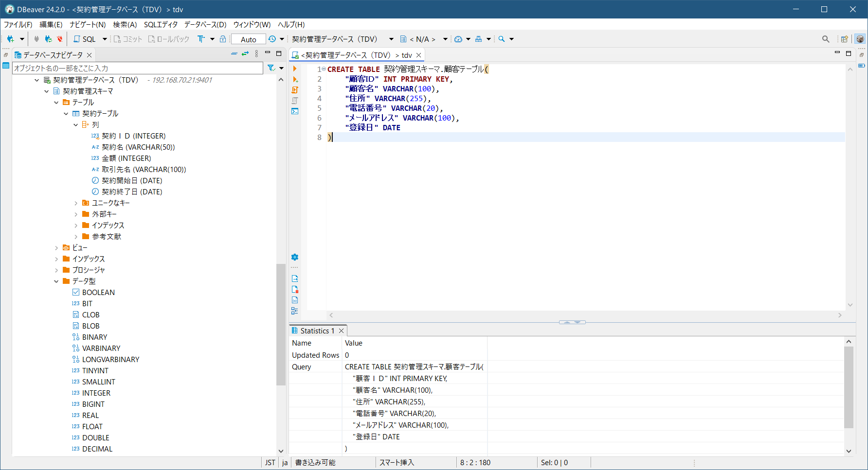Click the navigator tree vertical scrollbar thumb

pyautogui.click(x=280, y=324)
